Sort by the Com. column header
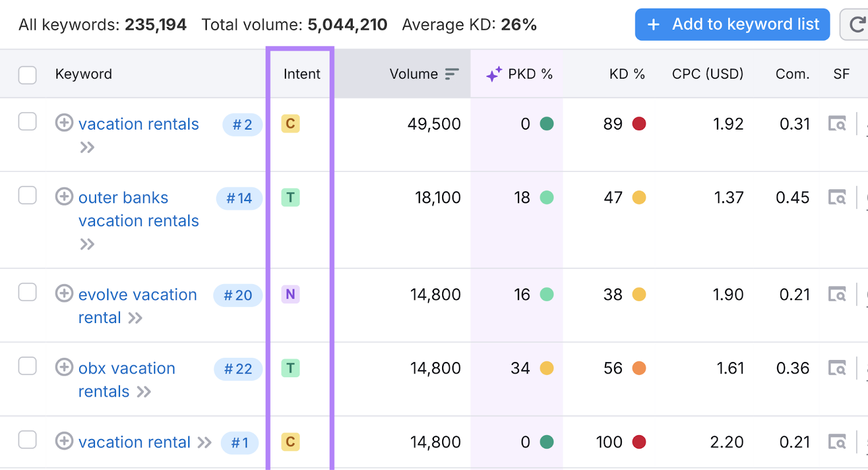 (792, 74)
